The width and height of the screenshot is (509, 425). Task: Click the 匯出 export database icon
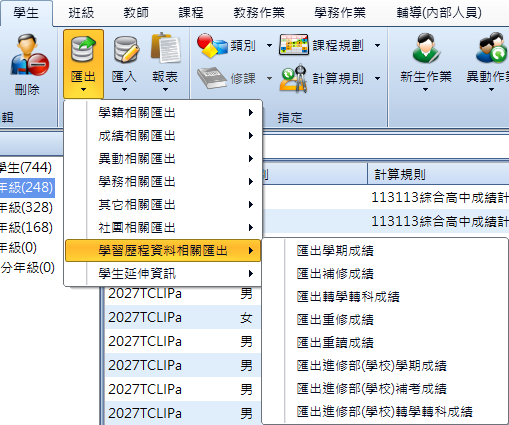point(83,49)
